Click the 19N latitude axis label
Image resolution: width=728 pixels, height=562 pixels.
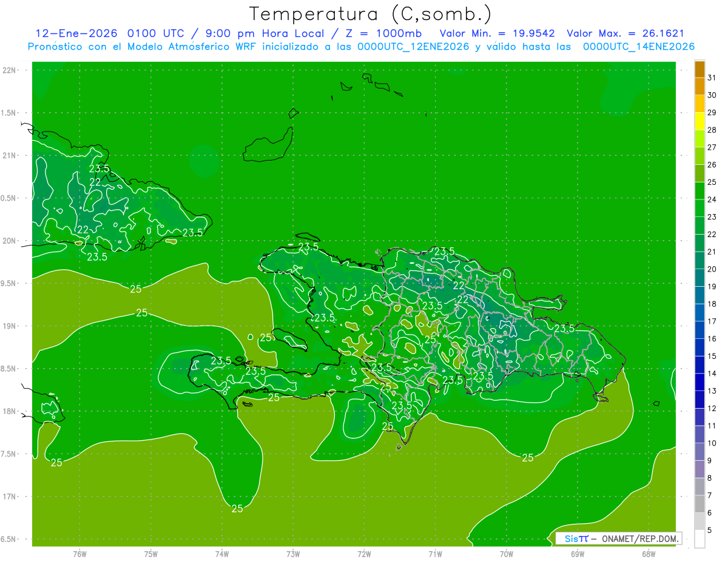coord(8,326)
